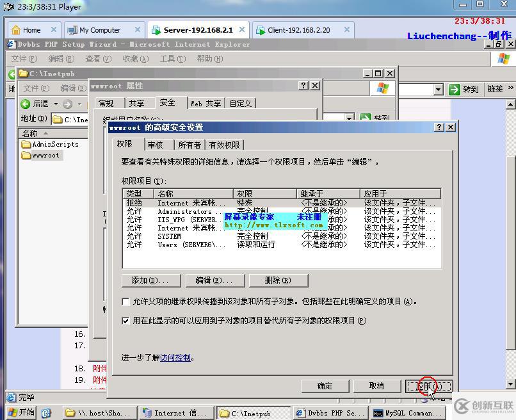
Task: Switch to Internet 信息 taskbar item
Action: click(x=177, y=413)
